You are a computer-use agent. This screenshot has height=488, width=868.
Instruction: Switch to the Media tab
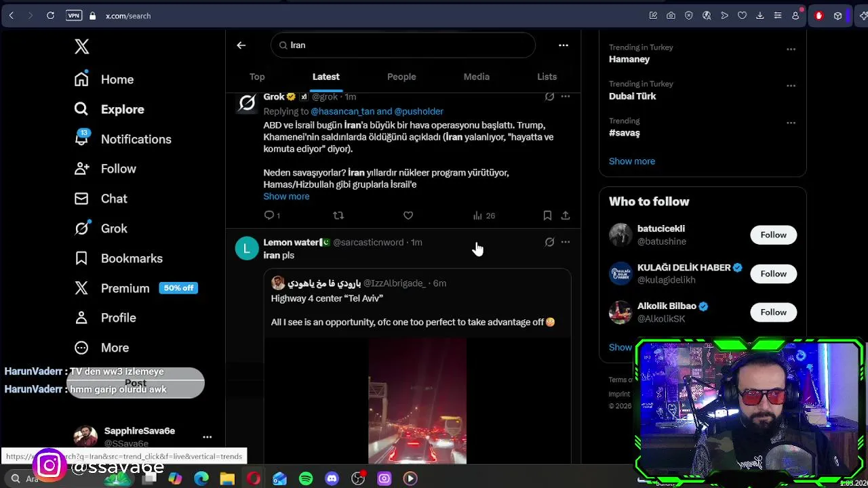point(476,77)
